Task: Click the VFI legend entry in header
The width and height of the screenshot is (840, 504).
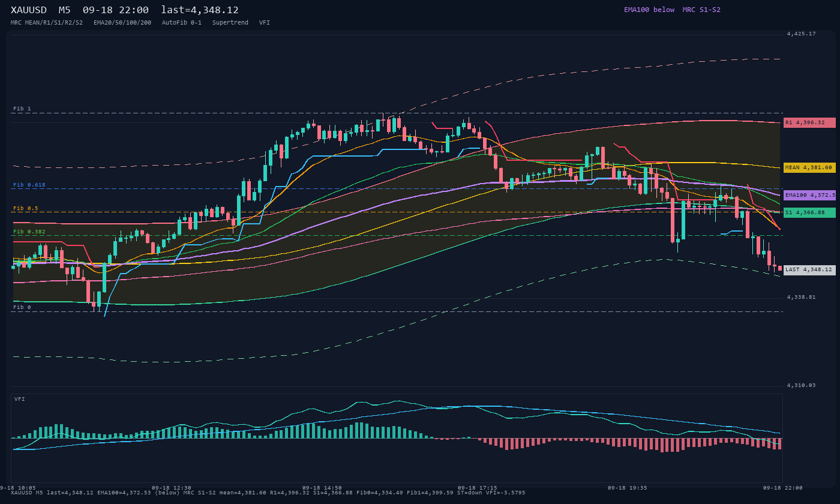Action: [265, 23]
